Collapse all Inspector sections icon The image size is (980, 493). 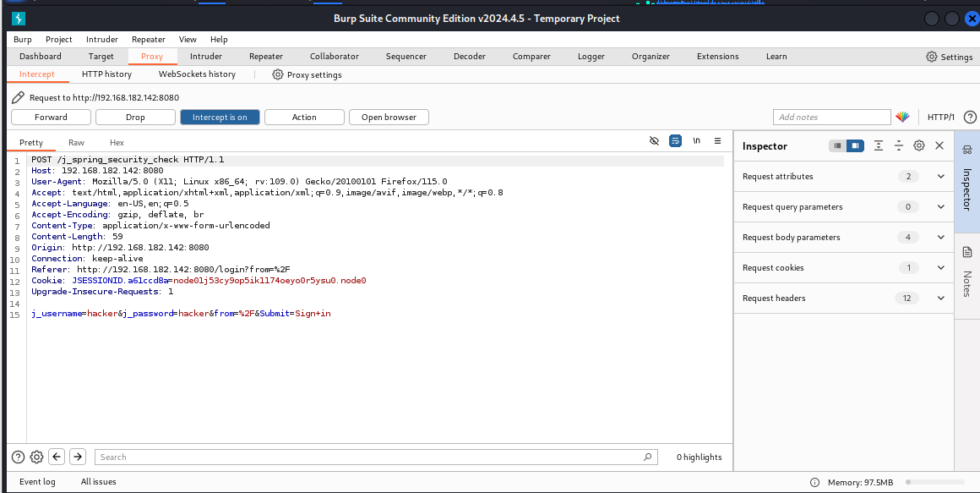(x=899, y=146)
